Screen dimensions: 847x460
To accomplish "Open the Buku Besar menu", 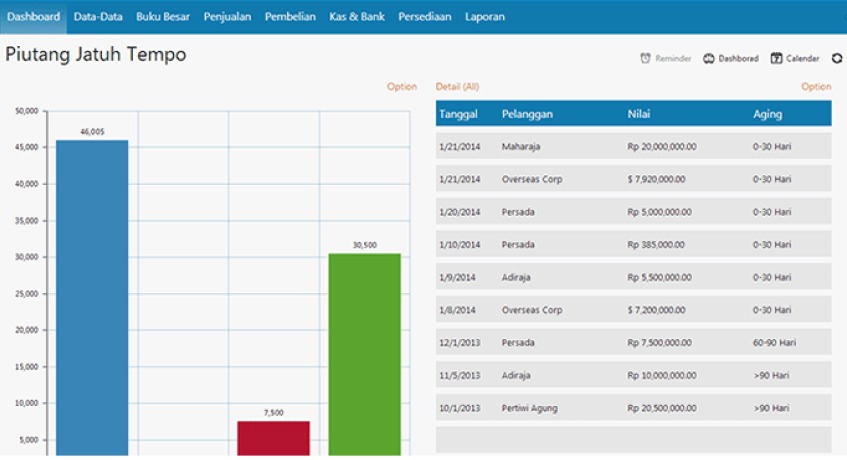I will pyautogui.click(x=163, y=17).
